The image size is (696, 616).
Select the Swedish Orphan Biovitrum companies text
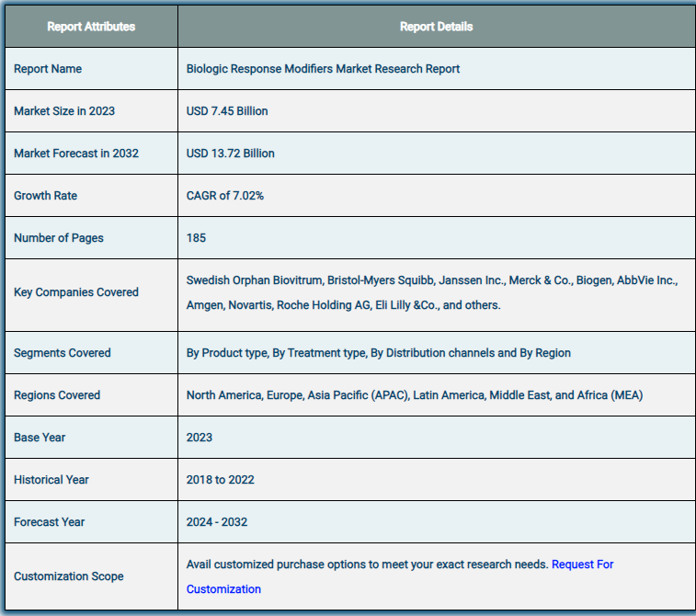(x=432, y=292)
